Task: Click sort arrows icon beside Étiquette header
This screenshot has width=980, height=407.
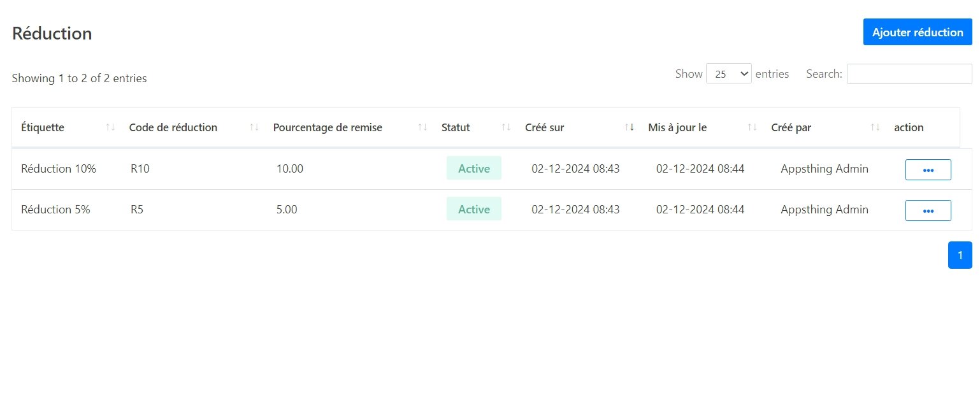Action: pos(110,127)
